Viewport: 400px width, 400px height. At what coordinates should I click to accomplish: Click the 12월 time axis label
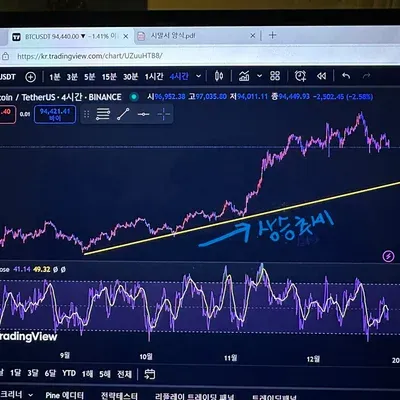(x=313, y=359)
